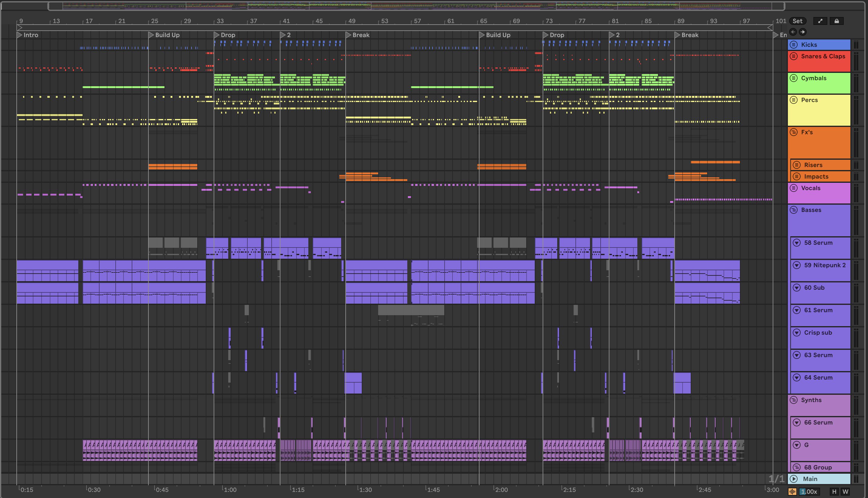
Task: Jump to the next locator arrow
Action: [x=803, y=32]
